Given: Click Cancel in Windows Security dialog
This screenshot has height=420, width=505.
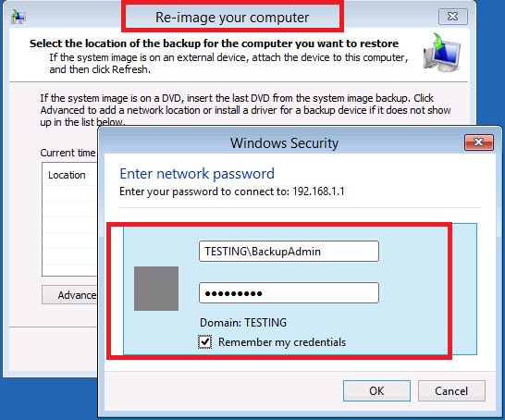Looking at the screenshot, I should click(451, 390).
